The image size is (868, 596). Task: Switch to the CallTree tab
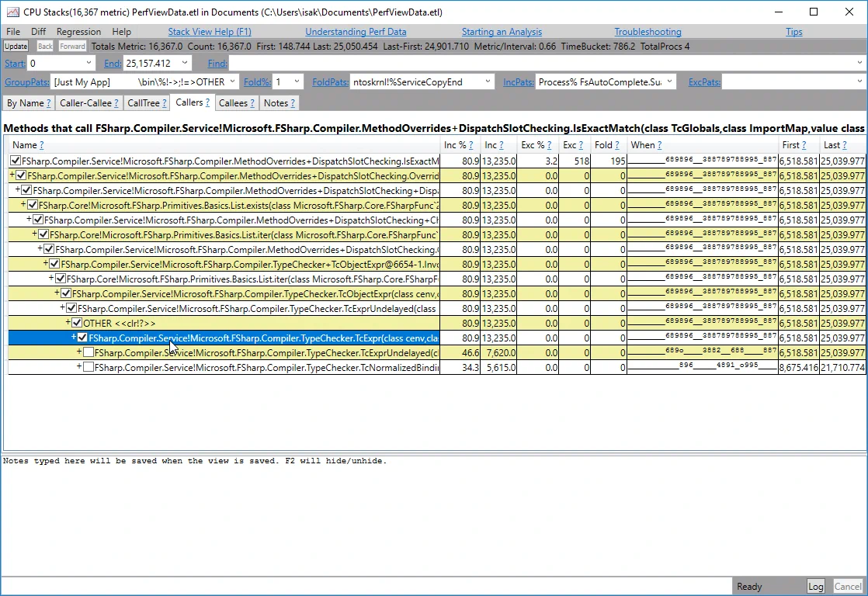[x=144, y=103]
